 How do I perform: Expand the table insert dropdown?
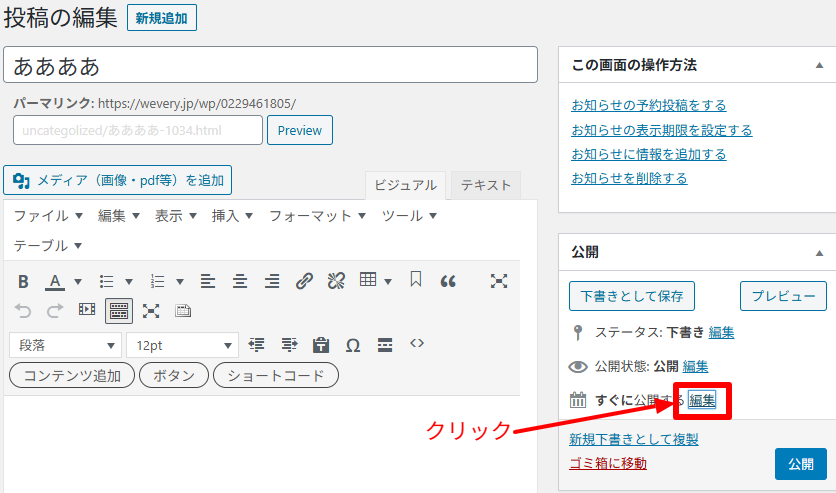coord(388,281)
